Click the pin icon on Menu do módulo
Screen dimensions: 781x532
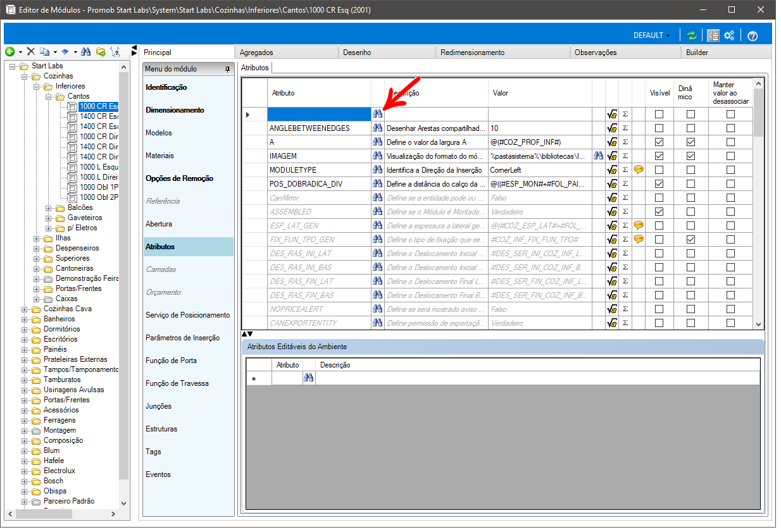coord(227,69)
